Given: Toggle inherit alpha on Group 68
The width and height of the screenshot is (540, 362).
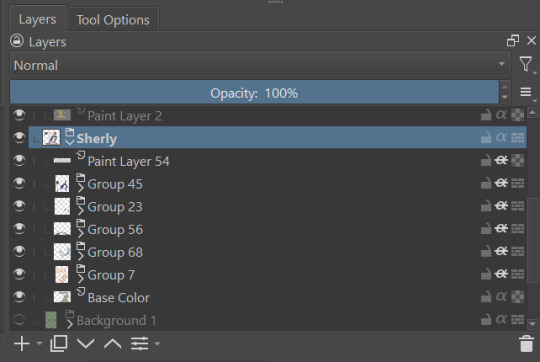Looking at the screenshot, I should pos(501,251).
